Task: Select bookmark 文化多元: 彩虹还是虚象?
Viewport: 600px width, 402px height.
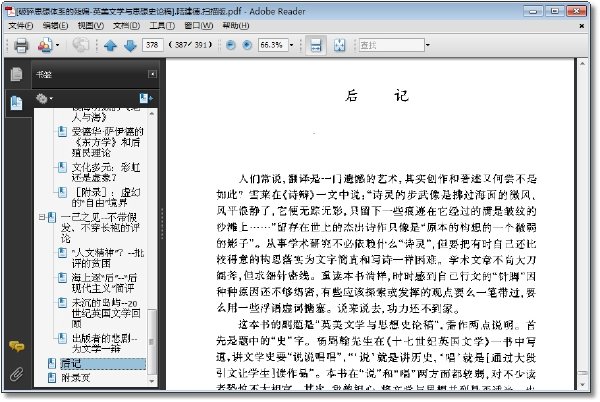Action: click(x=106, y=172)
